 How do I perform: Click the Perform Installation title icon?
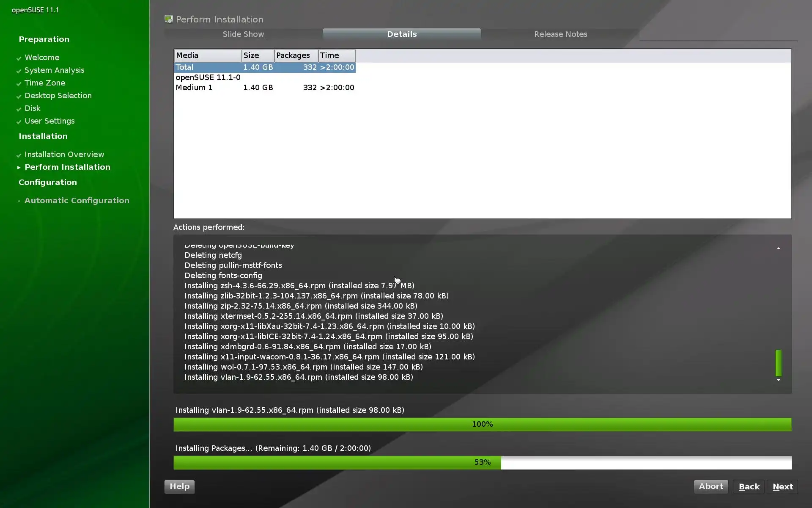tap(169, 19)
